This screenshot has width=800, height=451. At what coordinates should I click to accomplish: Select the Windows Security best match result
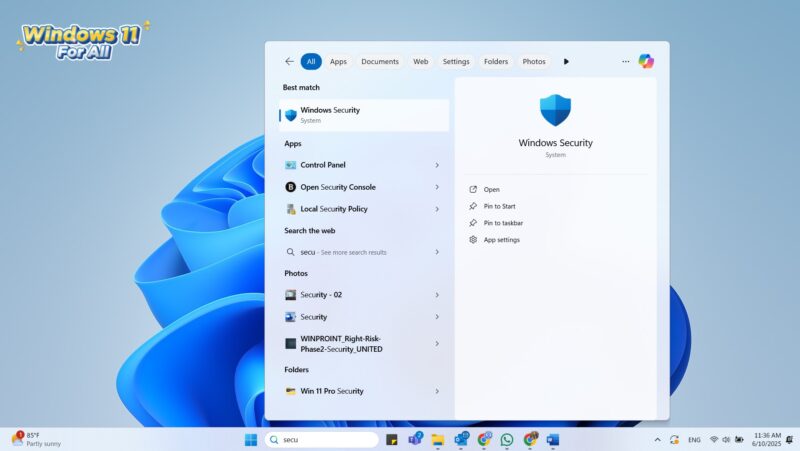(x=364, y=115)
